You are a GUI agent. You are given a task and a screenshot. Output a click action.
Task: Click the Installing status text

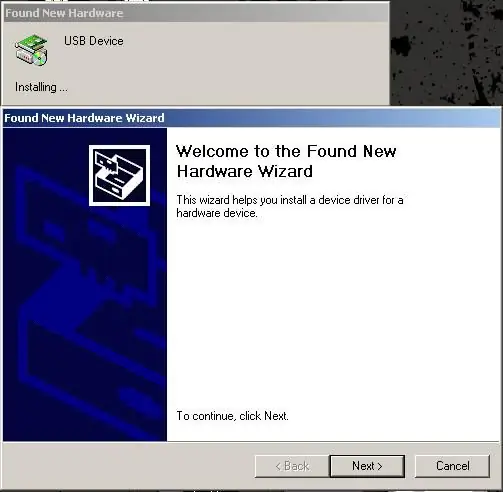click(x=41, y=87)
